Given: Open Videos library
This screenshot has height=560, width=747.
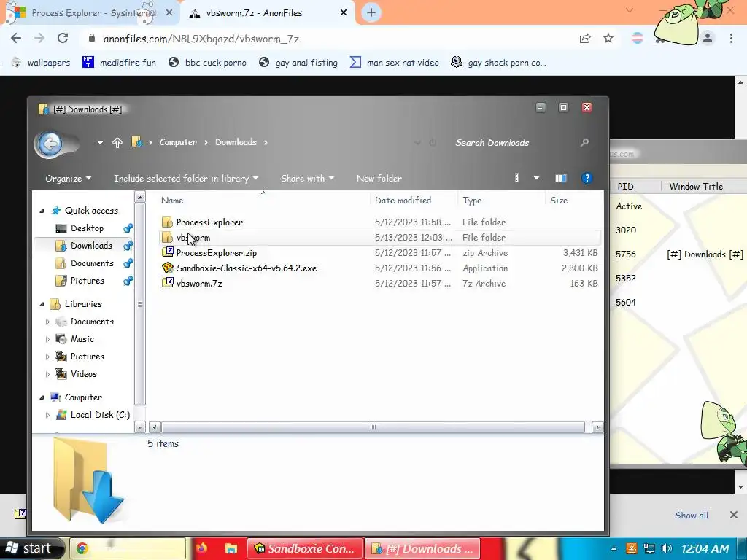Looking at the screenshot, I should coord(83,374).
